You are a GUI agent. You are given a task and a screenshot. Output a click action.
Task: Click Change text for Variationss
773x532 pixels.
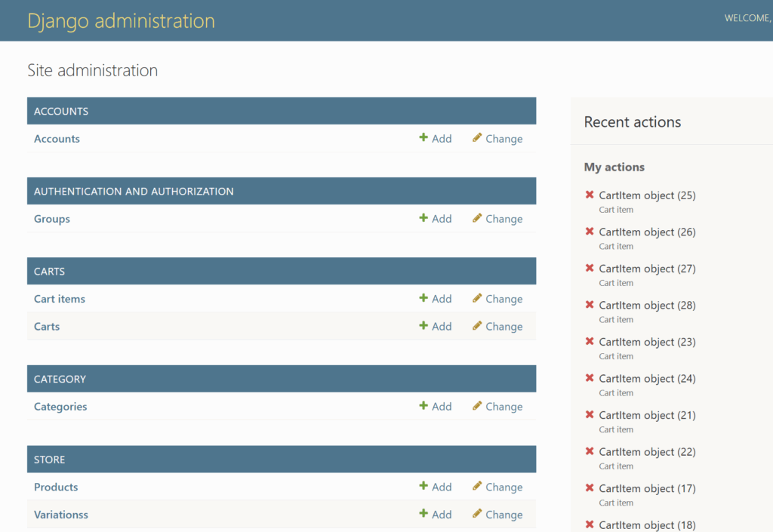(x=504, y=515)
